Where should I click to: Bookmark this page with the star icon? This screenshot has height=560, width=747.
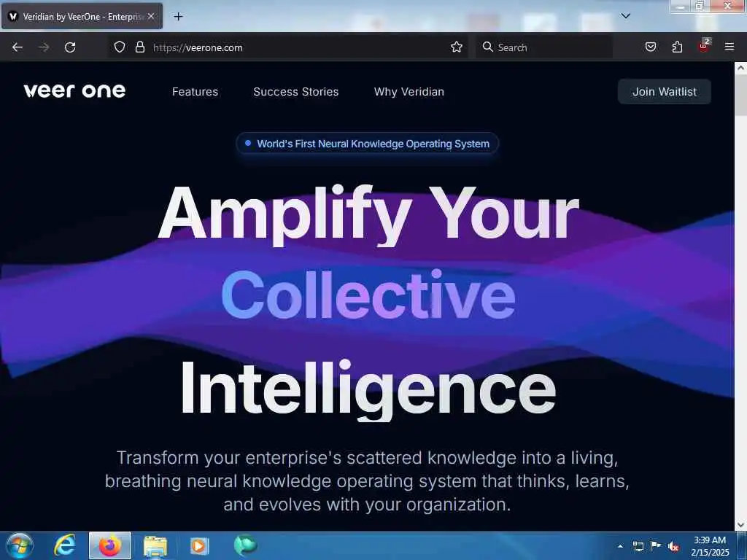(x=457, y=47)
